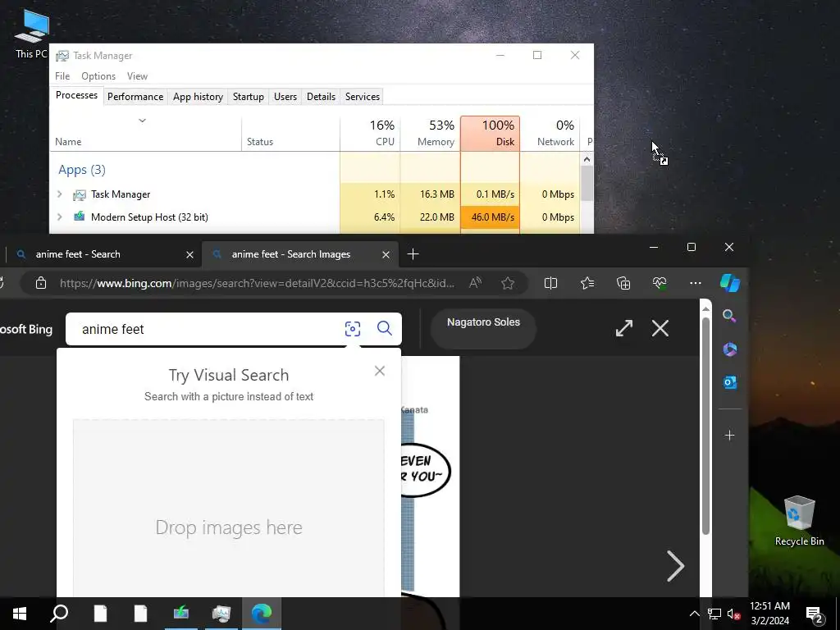The width and height of the screenshot is (840, 630).
Task: Open Edge Settings and more menu
Action: pyautogui.click(x=696, y=283)
